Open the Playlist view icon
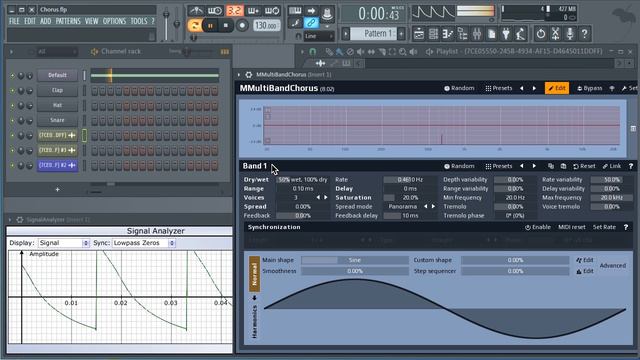Viewport: 640px width, 360px height. 419,34
